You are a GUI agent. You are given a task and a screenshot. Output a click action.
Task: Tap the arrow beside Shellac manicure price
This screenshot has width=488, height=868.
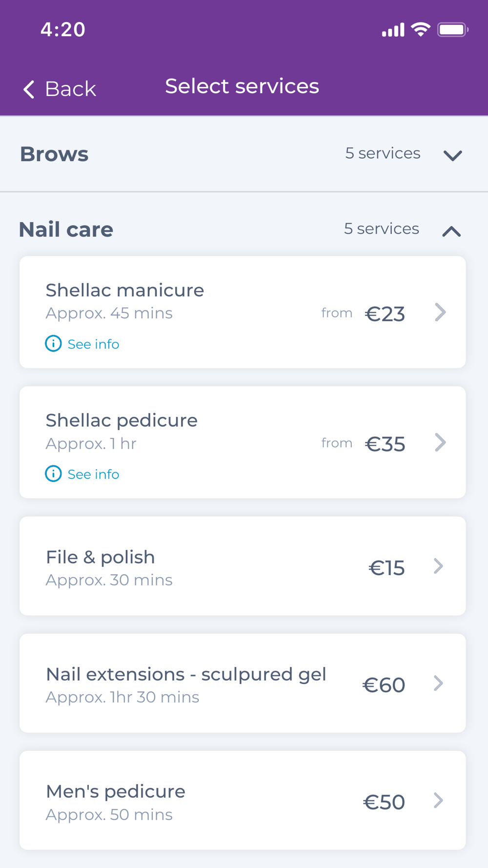pos(440,312)
